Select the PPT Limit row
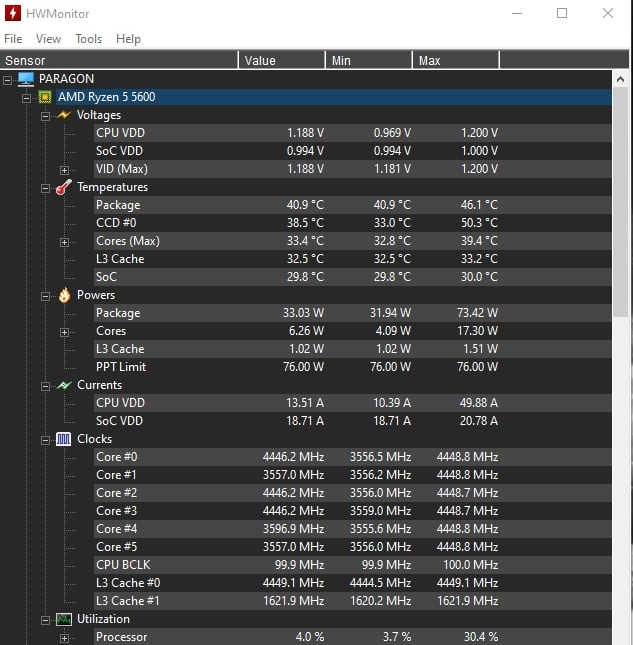Screen dimensions: 633x645 (x=352, y=367)
